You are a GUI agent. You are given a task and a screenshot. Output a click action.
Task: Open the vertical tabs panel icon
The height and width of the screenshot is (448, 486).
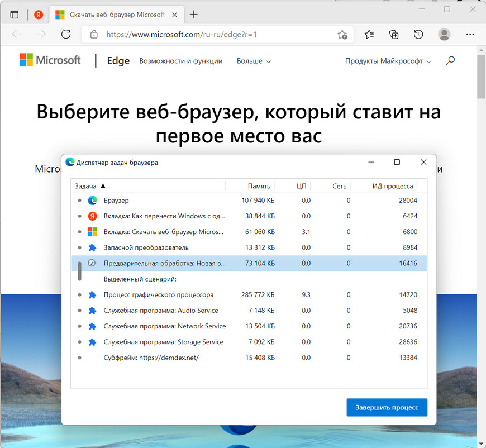click(x=14, y=15)
